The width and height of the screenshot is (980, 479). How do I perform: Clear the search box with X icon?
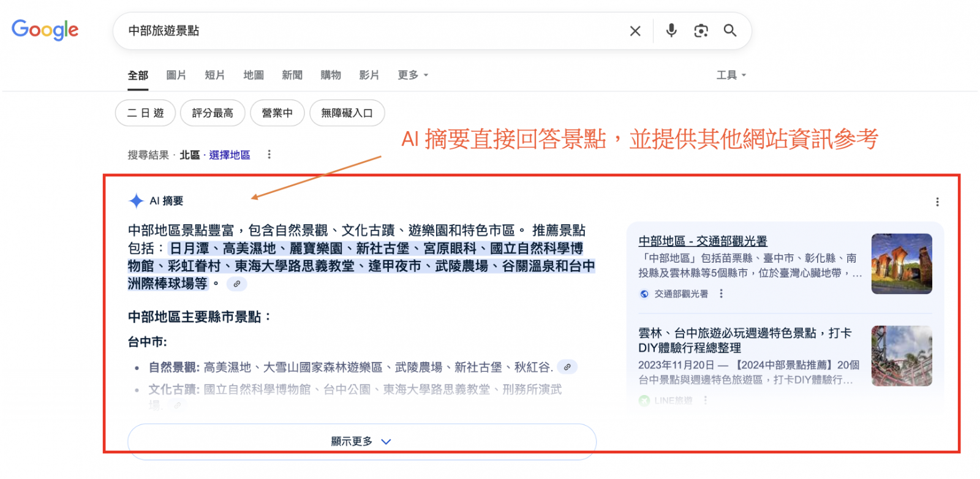point(635,31)
